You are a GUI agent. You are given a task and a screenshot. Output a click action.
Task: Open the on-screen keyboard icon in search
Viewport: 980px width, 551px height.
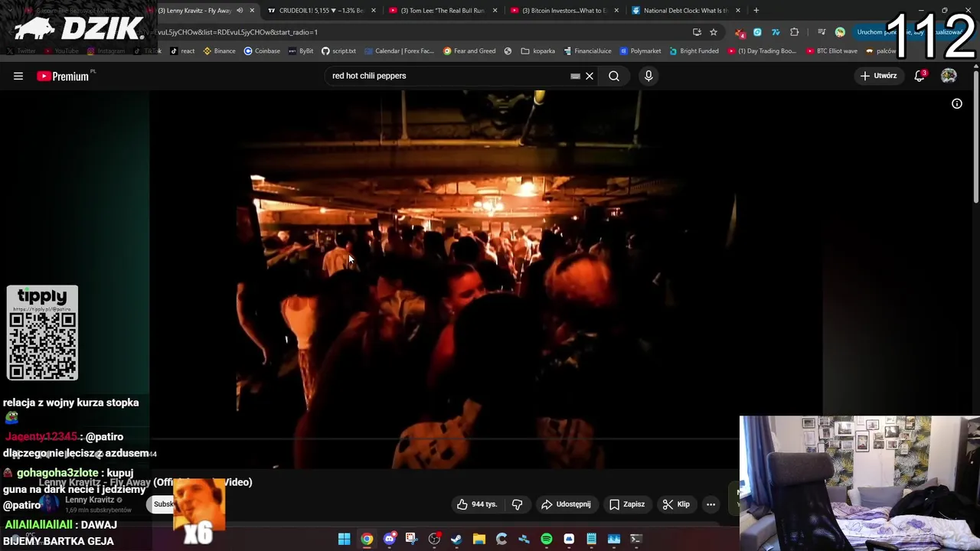coord(575,76)
